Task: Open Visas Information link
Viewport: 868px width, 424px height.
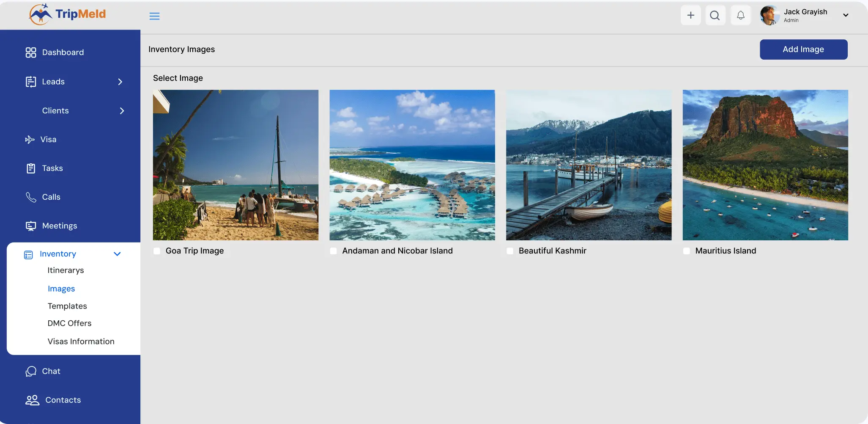Action: coord(81,341)
